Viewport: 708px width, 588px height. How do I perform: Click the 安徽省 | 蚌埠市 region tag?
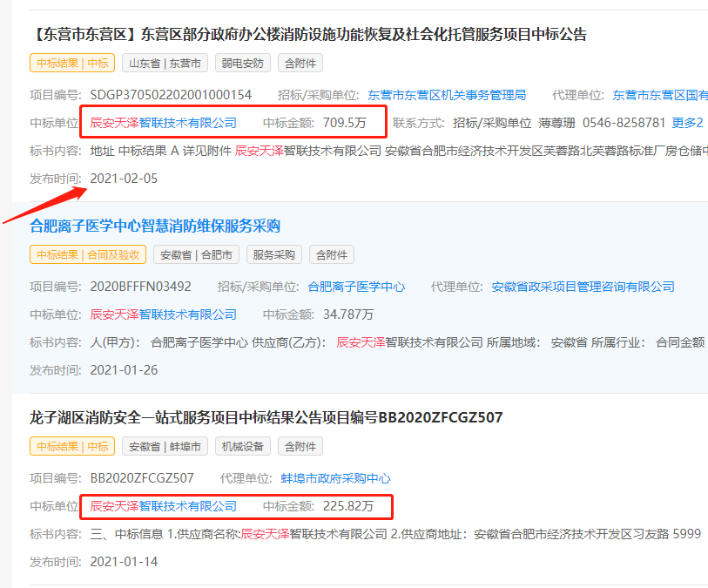coord(165,446)
